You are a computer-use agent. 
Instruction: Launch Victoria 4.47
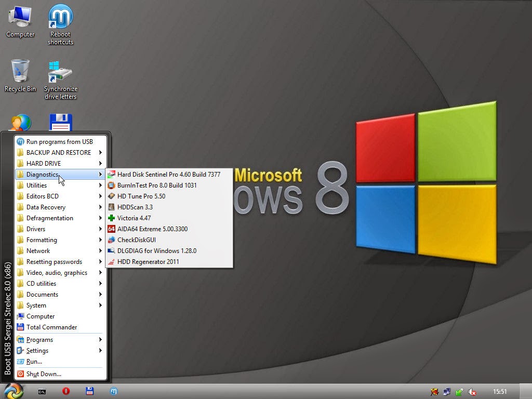(x=169, y=218)
